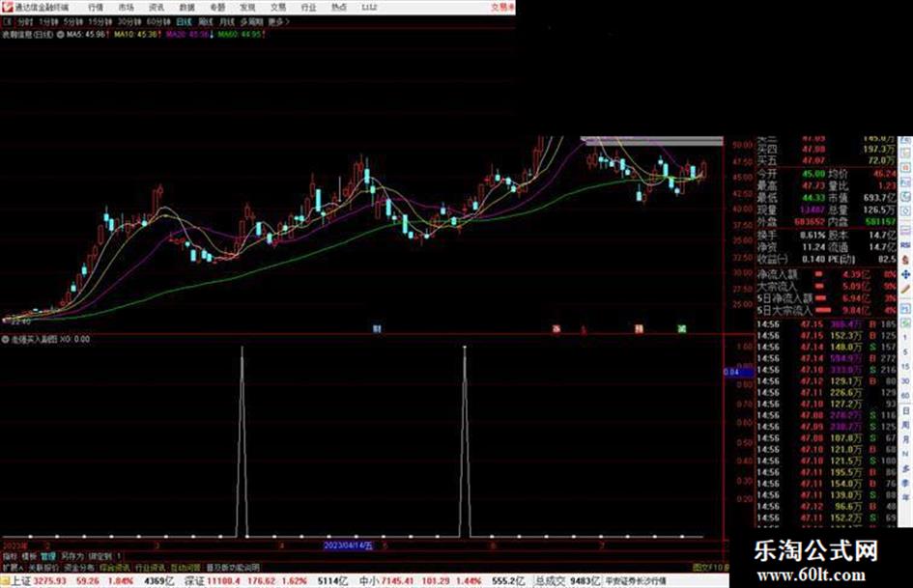Select the '15' minute shortcut in right sidebar
913x588 pixels.
905,367
